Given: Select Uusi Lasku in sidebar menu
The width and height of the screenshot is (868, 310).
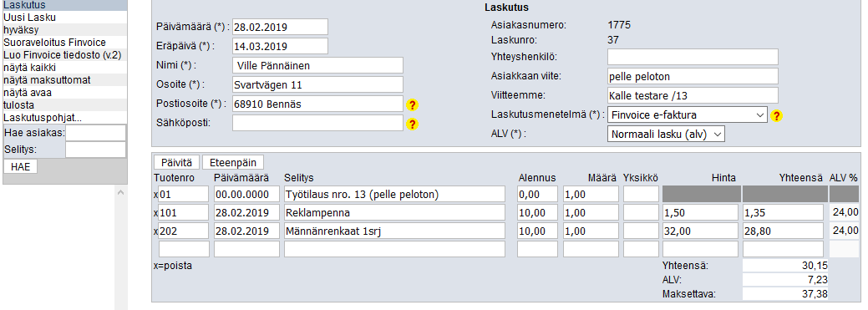Looking at the screenshot, I should pos(29,18).
